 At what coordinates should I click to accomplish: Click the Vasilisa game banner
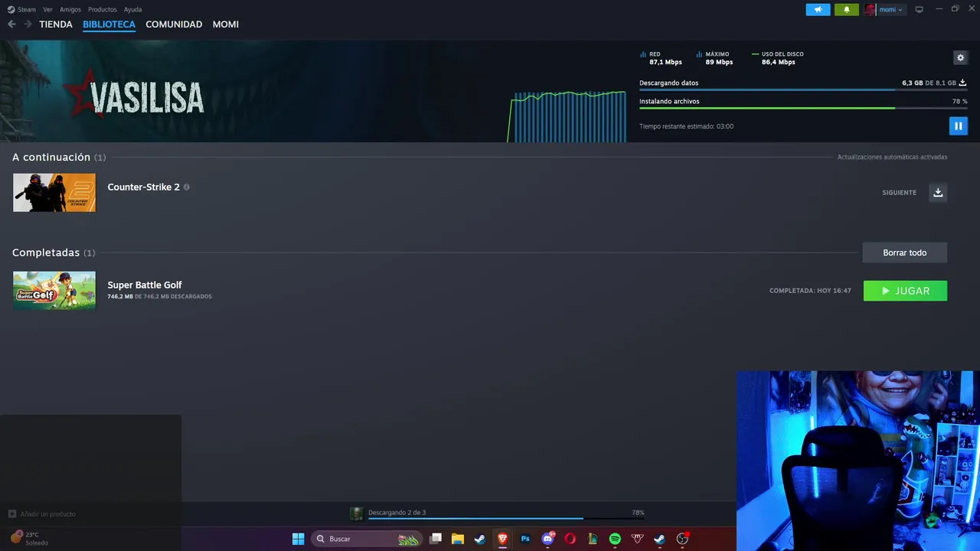[253, 91]
